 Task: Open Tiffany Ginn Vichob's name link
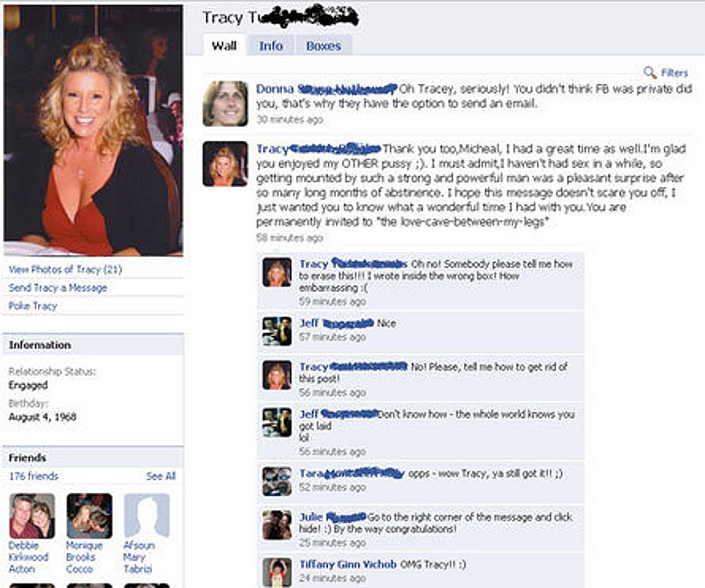(348, 564)
